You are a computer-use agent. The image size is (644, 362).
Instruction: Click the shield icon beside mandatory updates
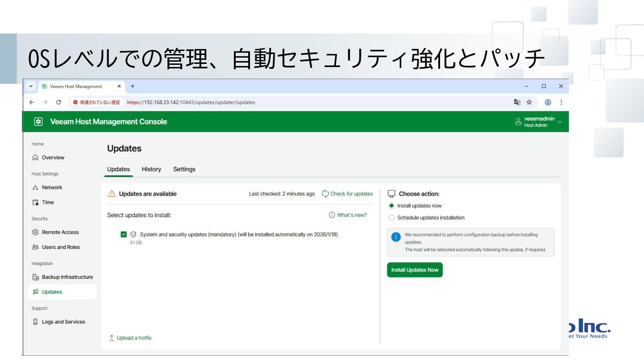(133, 234)
